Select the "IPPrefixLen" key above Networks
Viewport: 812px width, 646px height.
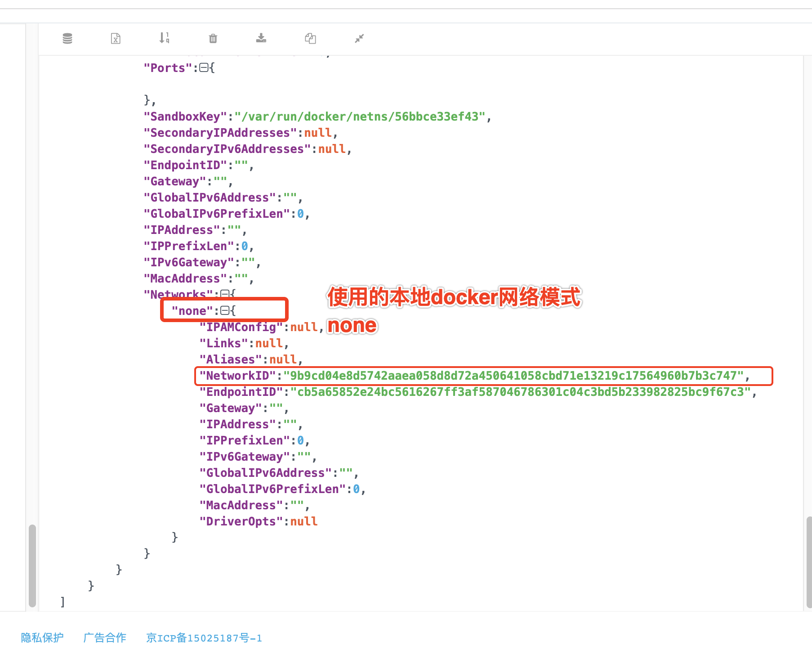189,246
